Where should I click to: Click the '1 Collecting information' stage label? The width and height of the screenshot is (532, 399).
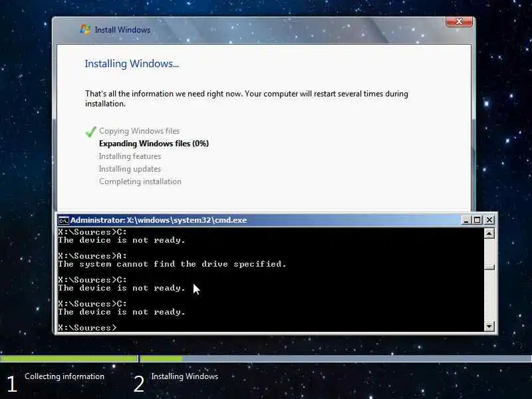click(x=55, y=383)
